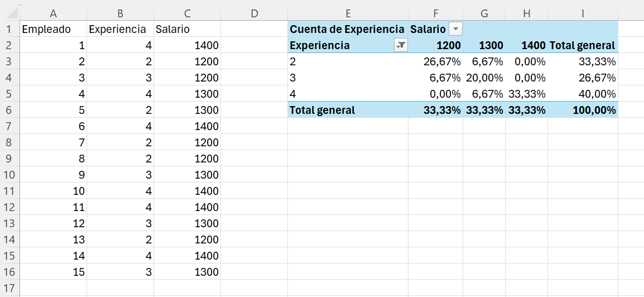
Task: Select column I header
Action: 583,13
